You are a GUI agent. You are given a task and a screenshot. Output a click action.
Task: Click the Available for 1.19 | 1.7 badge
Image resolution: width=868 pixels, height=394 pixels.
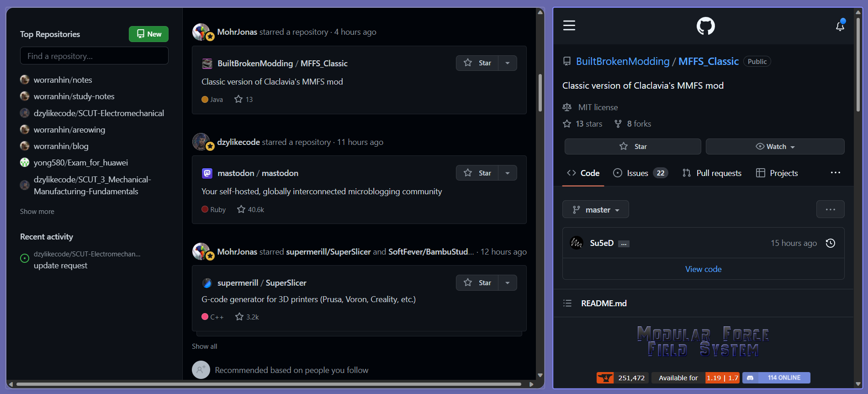tap(696, 378)
